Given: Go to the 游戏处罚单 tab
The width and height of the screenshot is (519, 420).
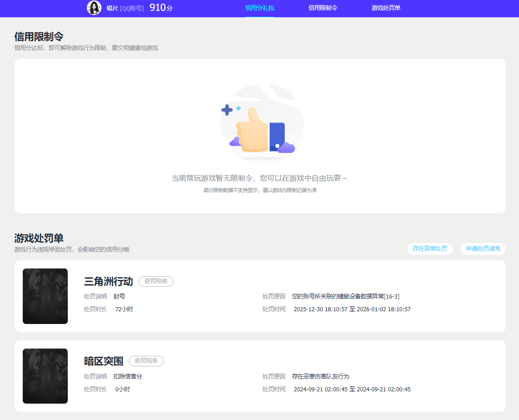Looking at the screenshot, I should (x=386, y=8).
